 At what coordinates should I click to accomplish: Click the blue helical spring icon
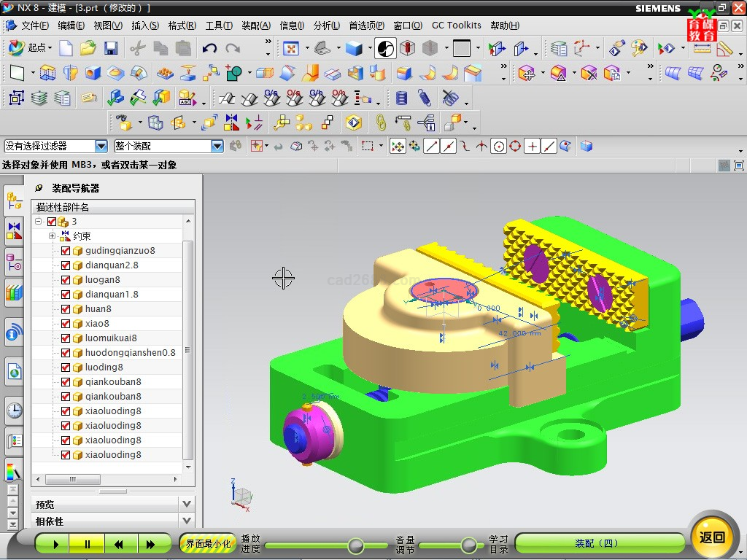425,98
